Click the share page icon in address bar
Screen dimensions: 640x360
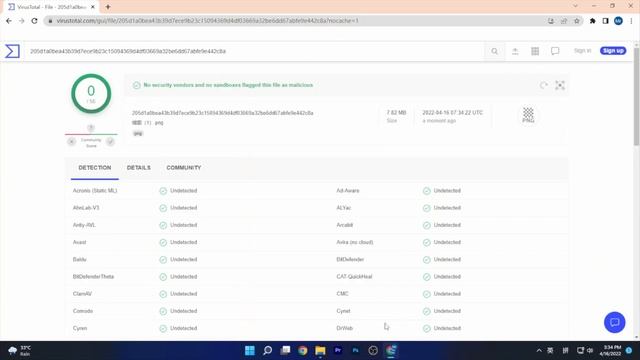click(x=564, y=21)
